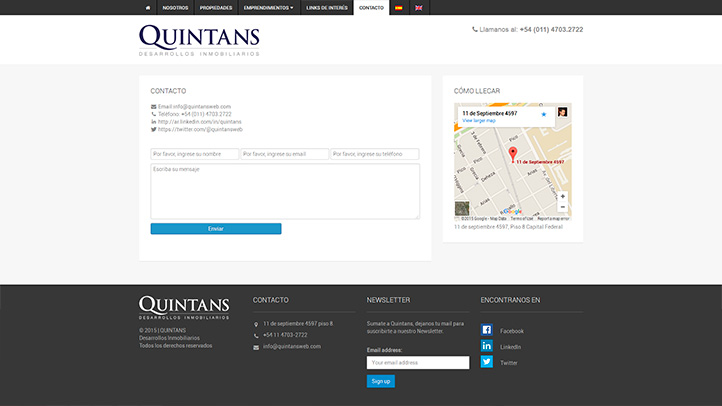Zoom out on the map

[x=562, y=207]
